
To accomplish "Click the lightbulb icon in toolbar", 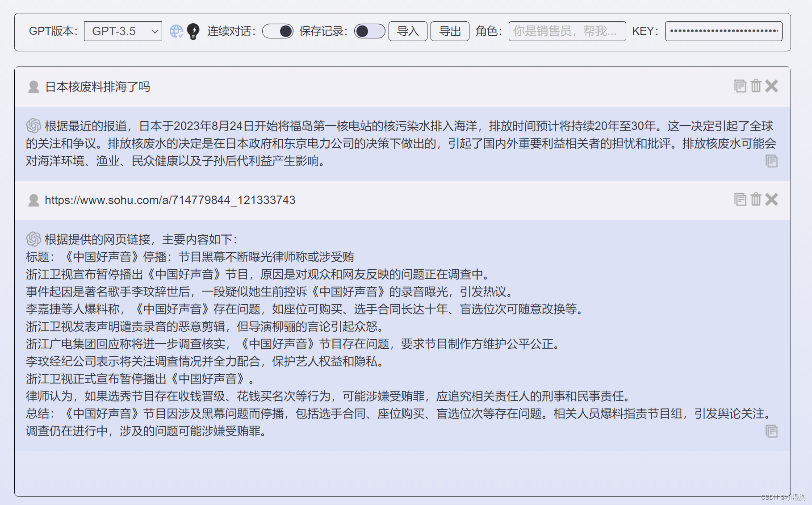I will tap(193, 31).
